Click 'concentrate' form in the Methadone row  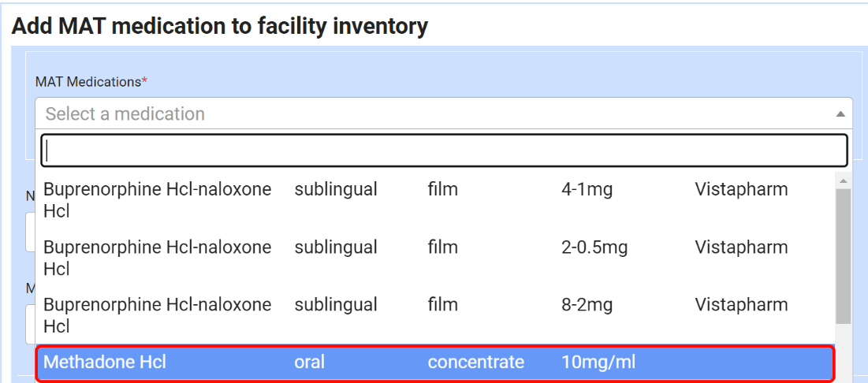[x=475, y=363]
